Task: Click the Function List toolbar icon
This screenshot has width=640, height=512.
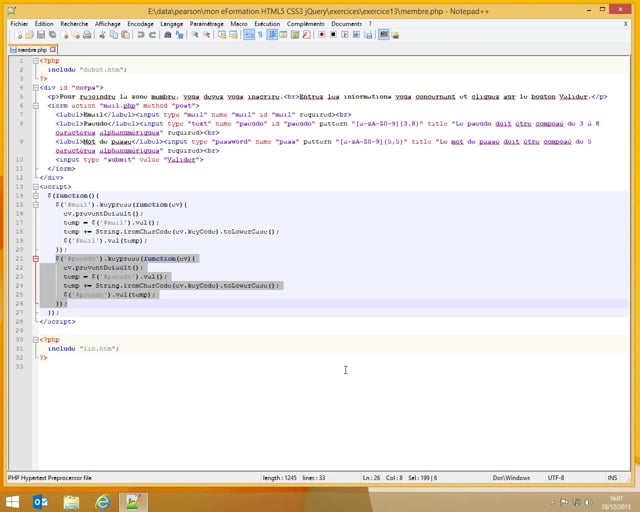Action: [306, 35]
